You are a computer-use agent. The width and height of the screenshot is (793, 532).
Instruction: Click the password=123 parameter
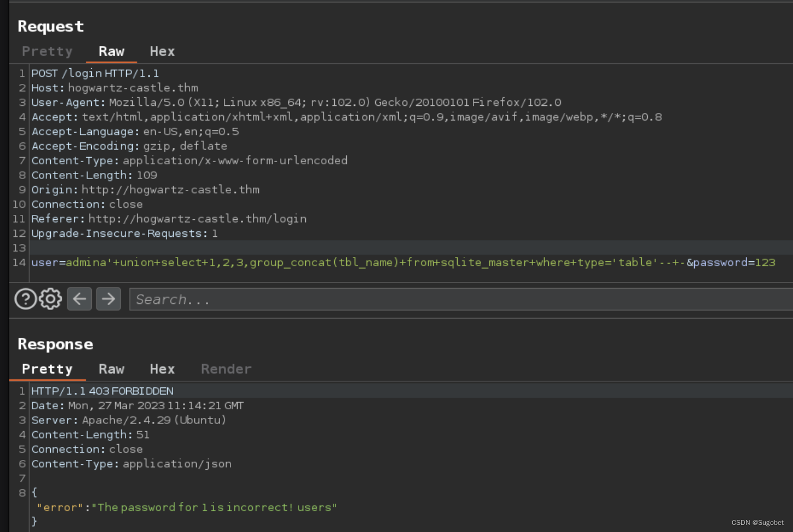point(735,262)
